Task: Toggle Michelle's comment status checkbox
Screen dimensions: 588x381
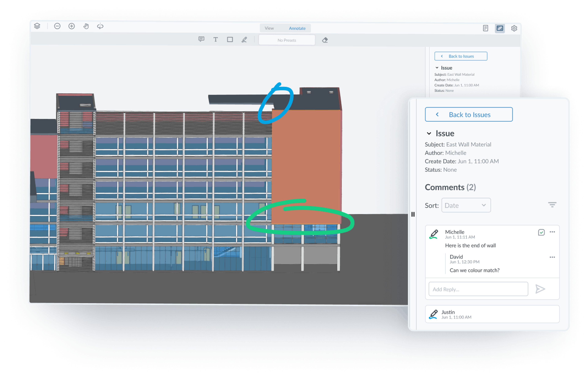Action: click(541, 232)
